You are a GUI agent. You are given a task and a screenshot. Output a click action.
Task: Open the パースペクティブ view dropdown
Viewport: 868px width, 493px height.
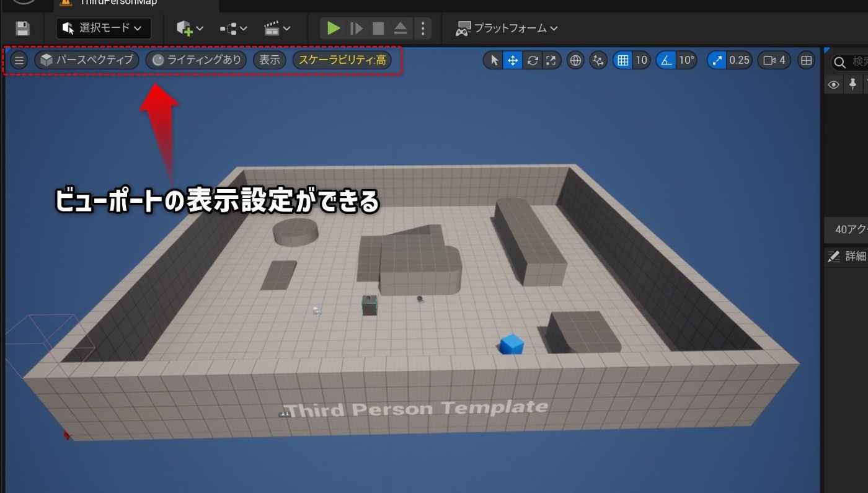[86, 60]
